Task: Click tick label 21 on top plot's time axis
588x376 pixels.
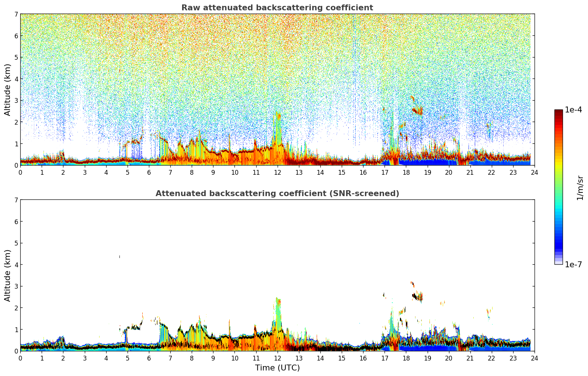Action: pos(470,172)
